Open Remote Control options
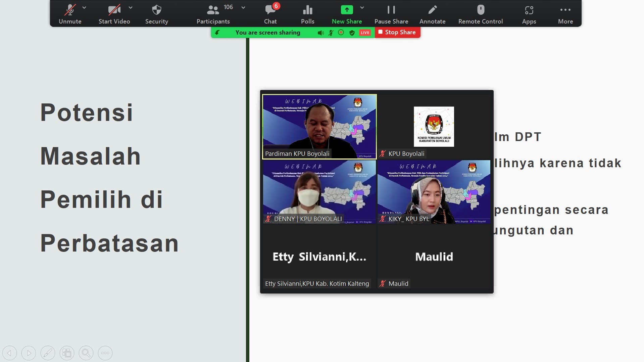The image size is (644, 362). pos(480,14)
